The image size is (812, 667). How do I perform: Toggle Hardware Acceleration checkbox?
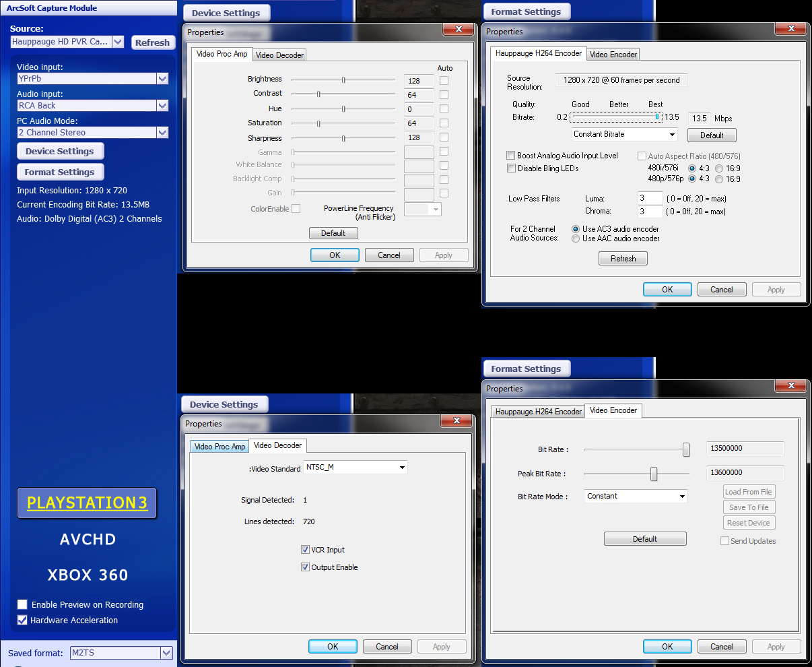click(x=22, y=621)
